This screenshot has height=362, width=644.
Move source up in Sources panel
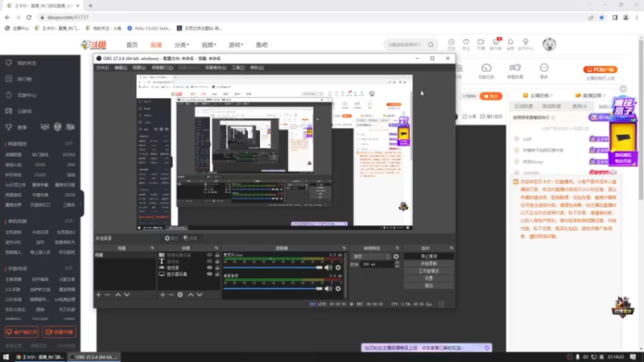(191, 294)
